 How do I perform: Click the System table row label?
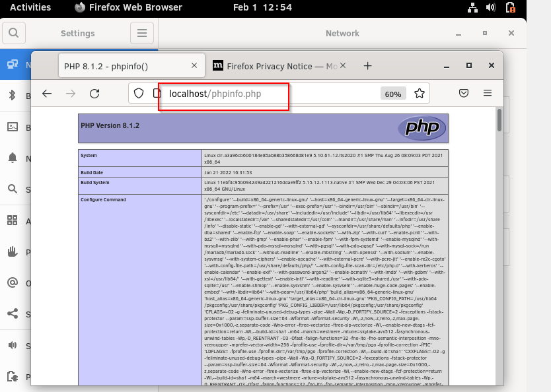point(89,156)
